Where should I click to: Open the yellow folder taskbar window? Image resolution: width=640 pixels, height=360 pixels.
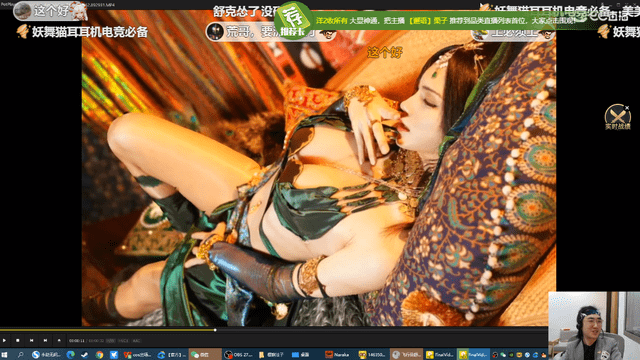(x=271, y=355)
